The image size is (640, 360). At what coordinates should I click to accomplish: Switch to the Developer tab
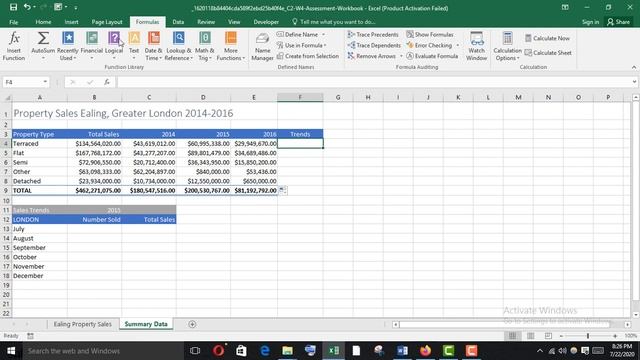tap(266, 22)
